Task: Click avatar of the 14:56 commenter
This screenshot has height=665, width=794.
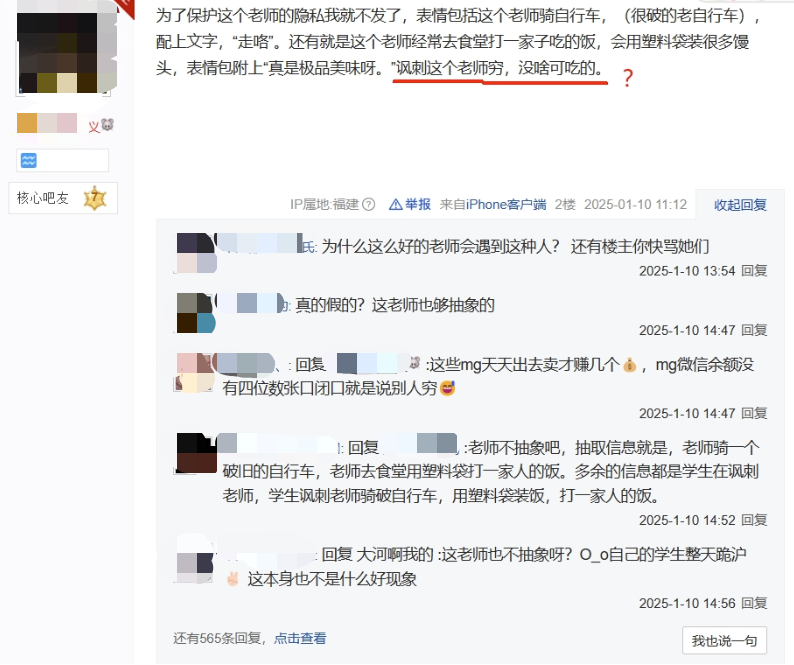Action: pos(195,563)
